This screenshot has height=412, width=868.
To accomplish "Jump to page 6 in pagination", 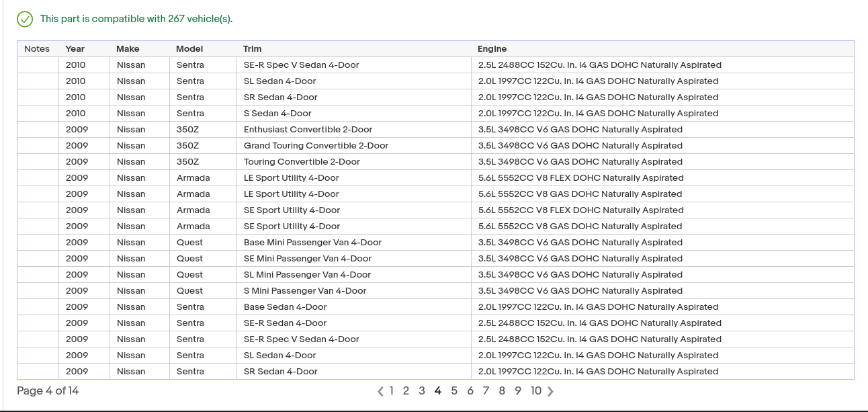I will point(470,391).
